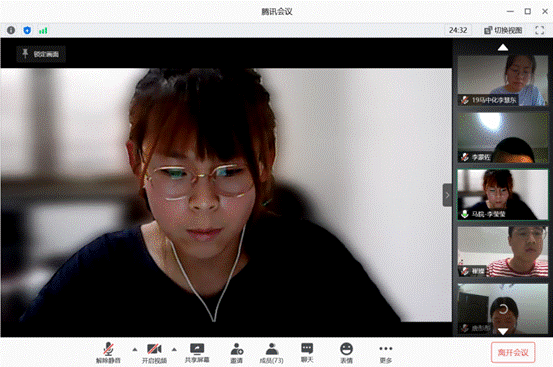Open the More options menu
This screenshot has width=553, height=367.
[x=385, y=353]
